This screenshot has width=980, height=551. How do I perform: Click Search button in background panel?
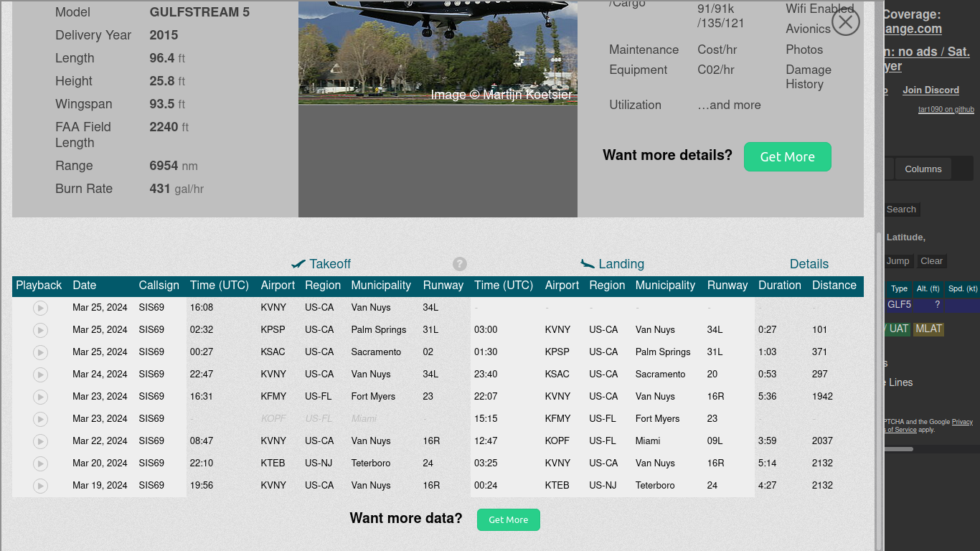pyautogui.click(x=901, y=209)
